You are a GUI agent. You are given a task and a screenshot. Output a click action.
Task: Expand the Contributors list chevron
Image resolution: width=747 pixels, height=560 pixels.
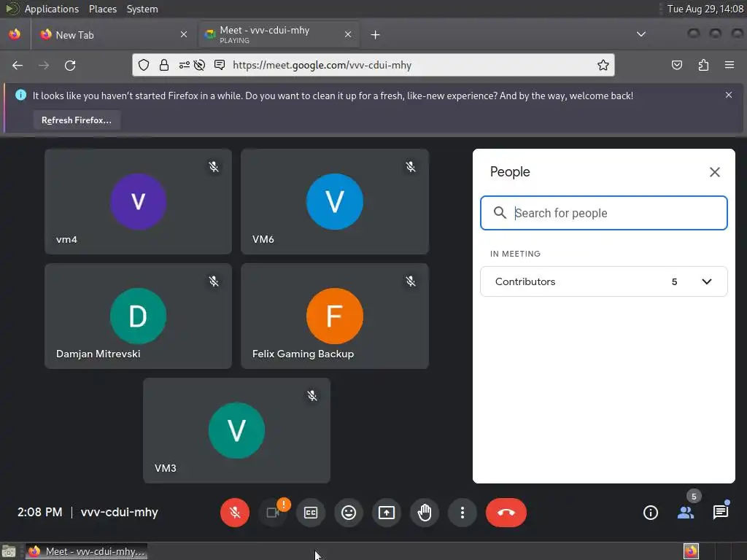706,281
